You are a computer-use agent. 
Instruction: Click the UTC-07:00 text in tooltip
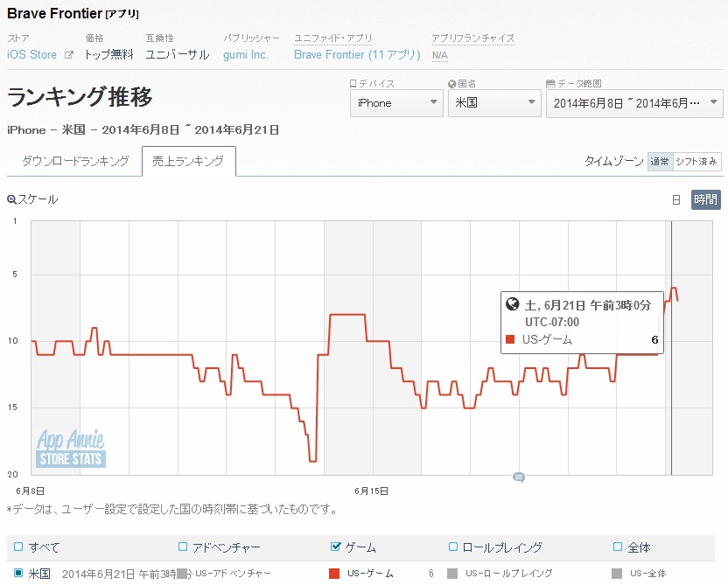pos(552,322)
